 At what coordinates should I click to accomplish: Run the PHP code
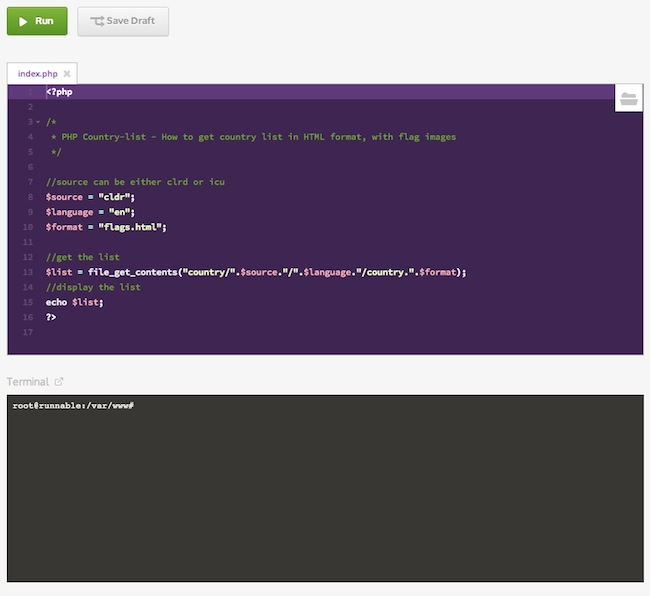pyautogui.click(x=37, y=21)
